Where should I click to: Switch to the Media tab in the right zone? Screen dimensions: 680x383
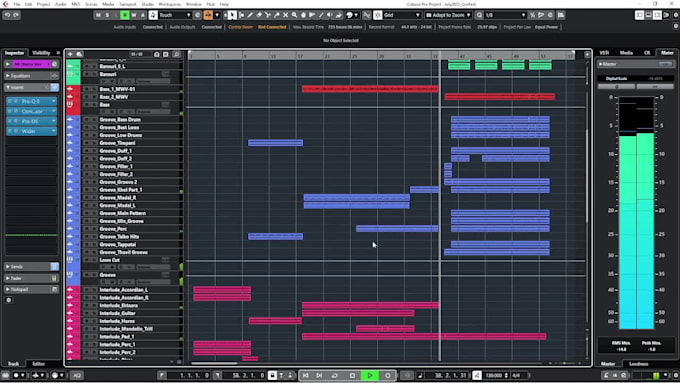pos(626,53)
